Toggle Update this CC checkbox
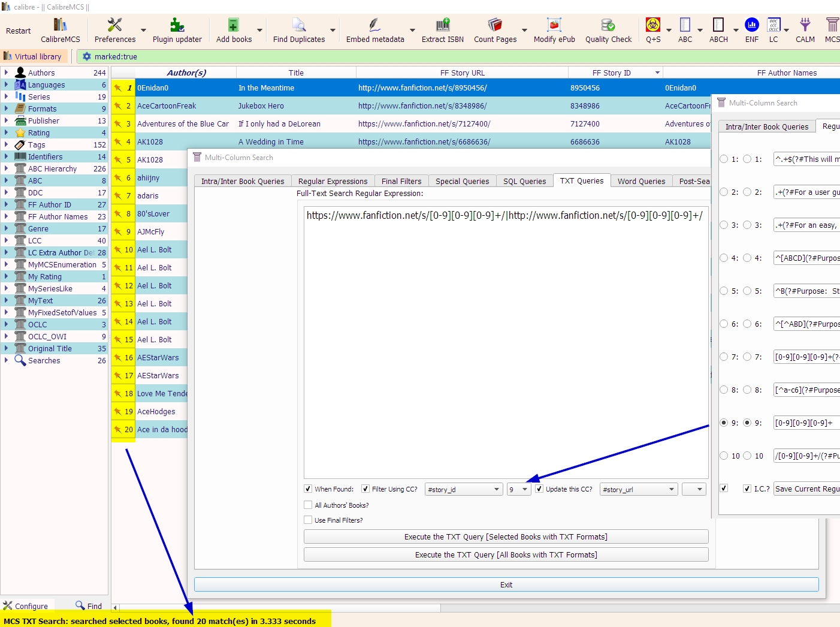 pos(539,489)
